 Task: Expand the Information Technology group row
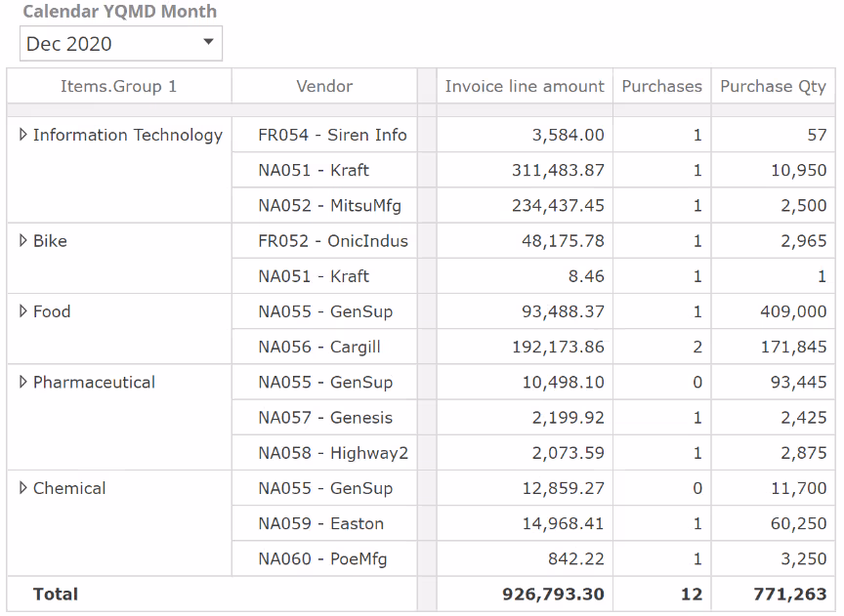[x=23, y=135]
